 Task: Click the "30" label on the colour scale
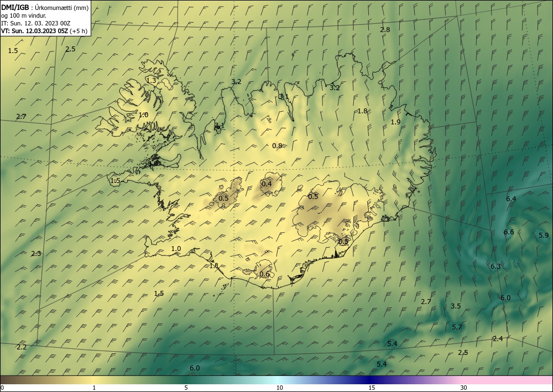tap(464, 388)
